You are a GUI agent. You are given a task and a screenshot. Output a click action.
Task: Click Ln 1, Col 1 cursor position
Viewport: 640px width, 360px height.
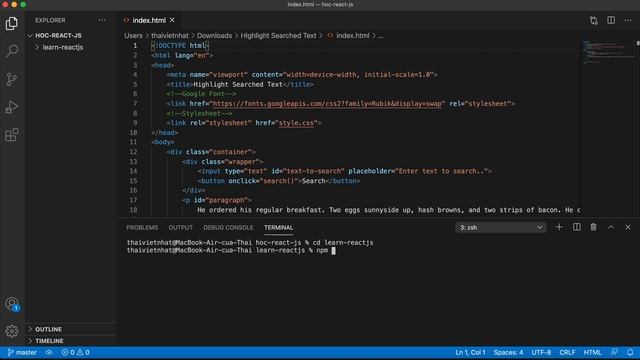[470, 353]
